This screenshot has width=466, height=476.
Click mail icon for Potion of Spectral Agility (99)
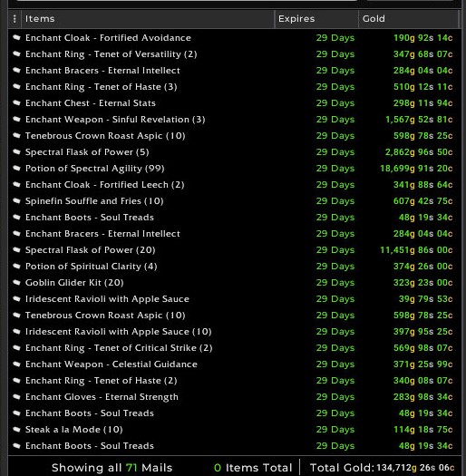pos(16,168)
